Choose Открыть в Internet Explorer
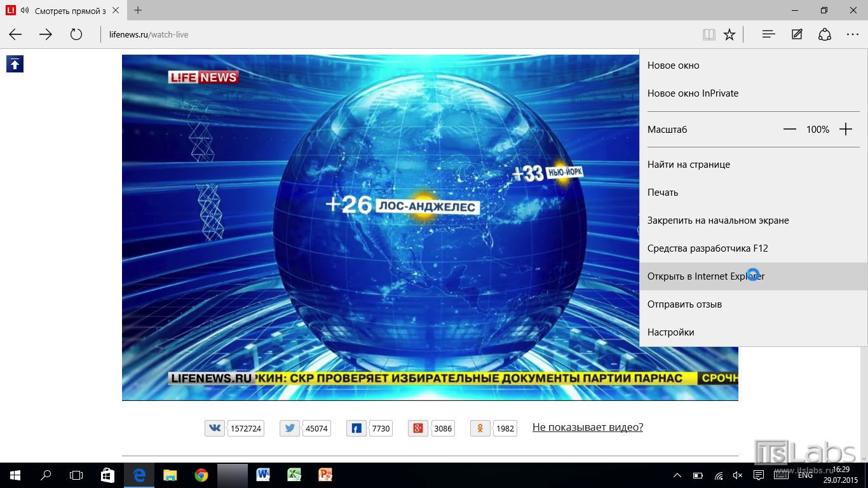This screenshot has height=488, width=868. (753, 276)
